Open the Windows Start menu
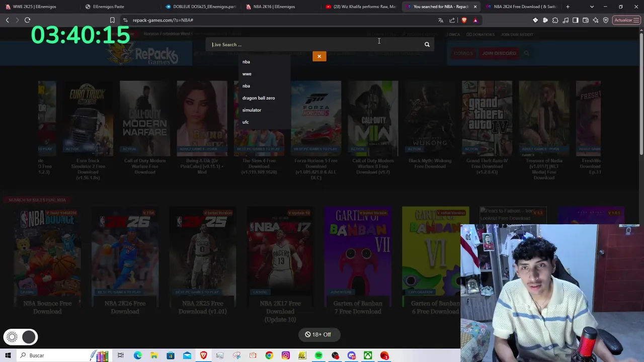This screenshot has height=362, width=644. 8,355
